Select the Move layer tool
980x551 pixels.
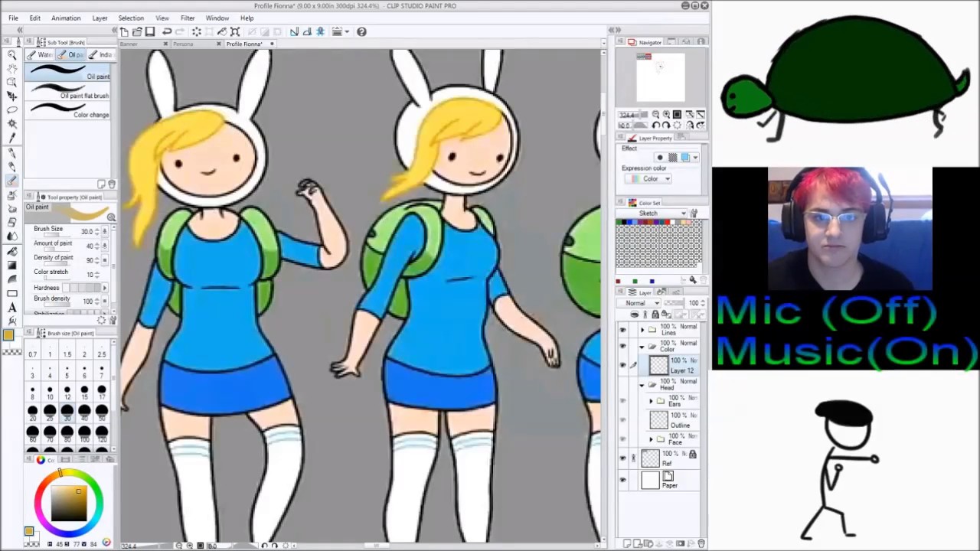[x=11, y=96]
